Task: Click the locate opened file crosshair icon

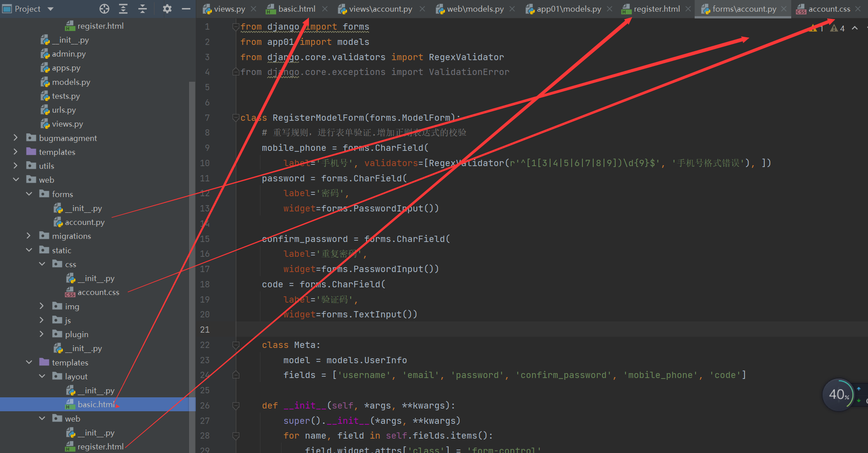Action: [104, 9]
